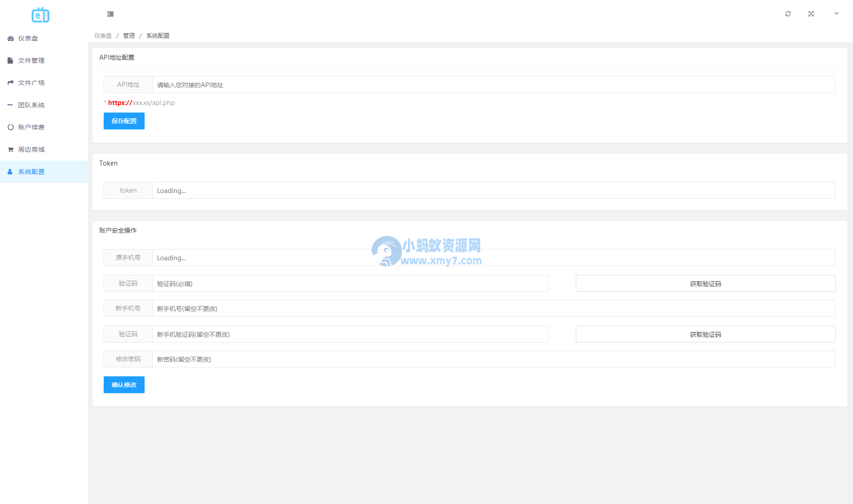Click the 文件广场 share arrow icon
Screen dimensions: 853x504
pyautogui.click(x=11, y=83)
